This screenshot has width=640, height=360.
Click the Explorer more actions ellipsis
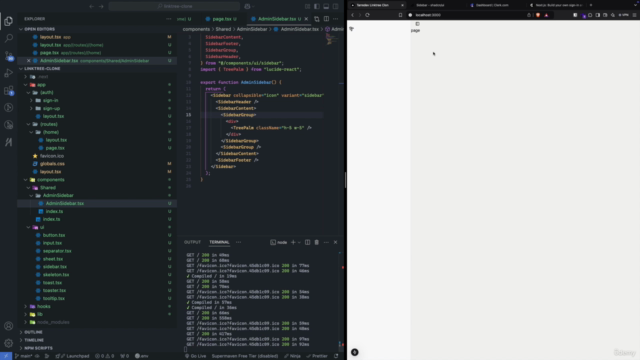click(169, 19)
